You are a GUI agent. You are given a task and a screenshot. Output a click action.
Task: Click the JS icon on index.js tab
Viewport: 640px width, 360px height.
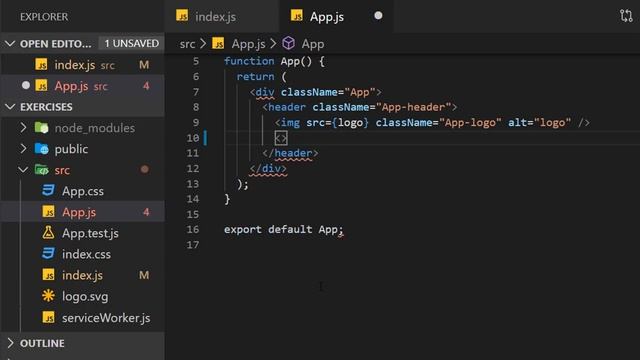click(x=182, y=16)
